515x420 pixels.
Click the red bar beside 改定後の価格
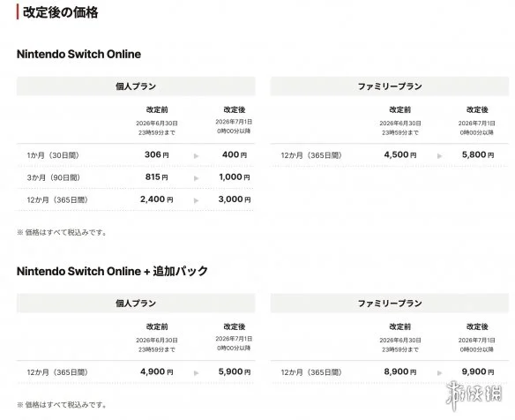tap(18, 12)
